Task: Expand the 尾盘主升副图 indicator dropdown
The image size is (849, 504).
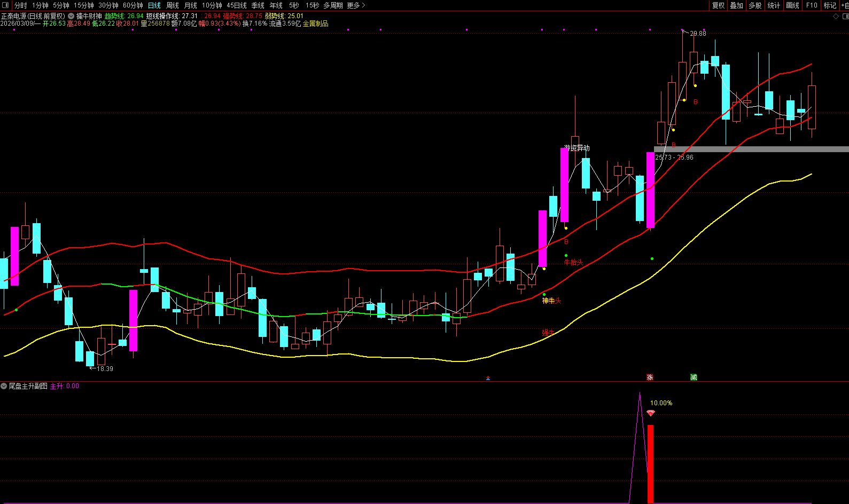Action: tap(4, 386)
